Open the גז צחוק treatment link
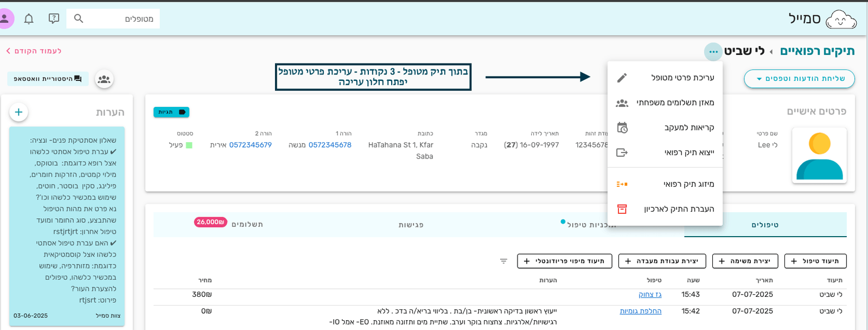Screen dimensions: 868x330 (x=650, y=295)
